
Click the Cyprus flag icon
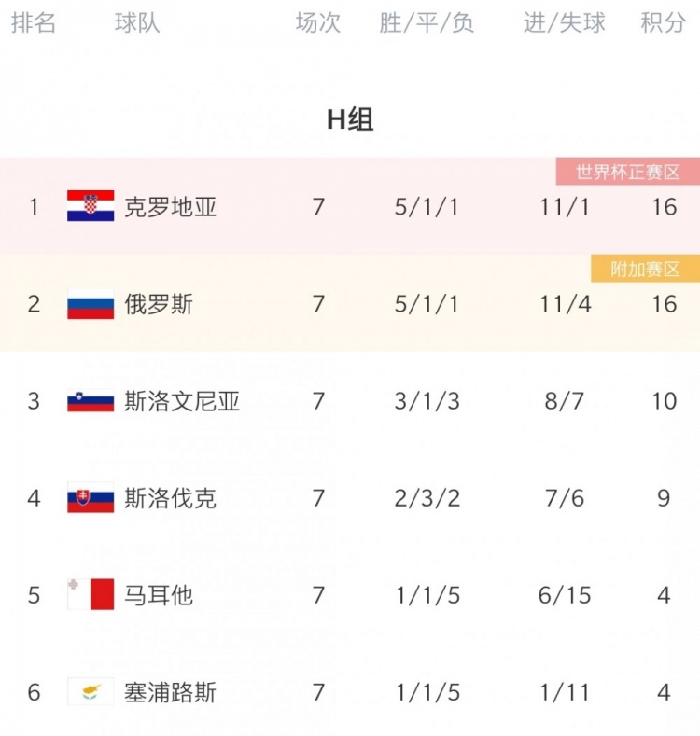(91, 691)
